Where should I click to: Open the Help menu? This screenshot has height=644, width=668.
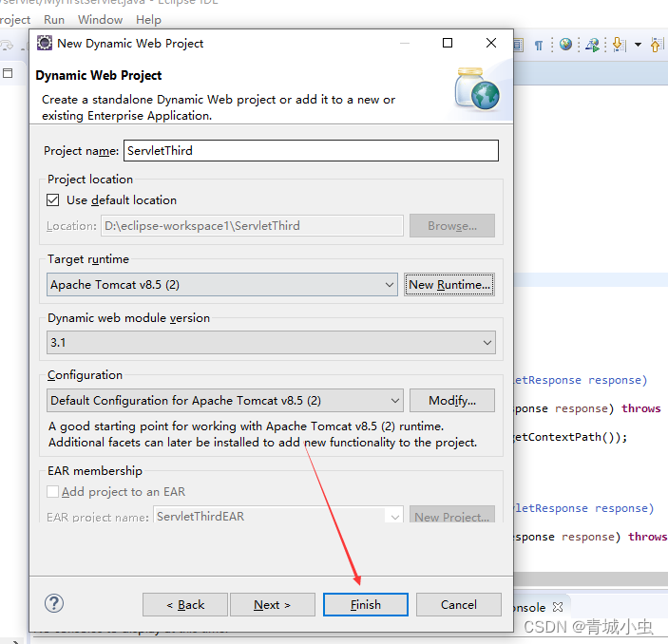pos(148,20)
